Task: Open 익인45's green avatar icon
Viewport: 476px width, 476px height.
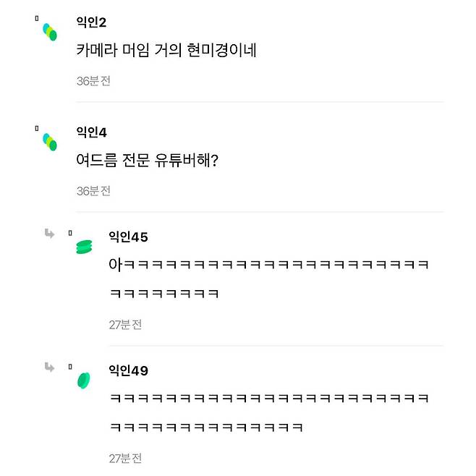Action: 84,247
